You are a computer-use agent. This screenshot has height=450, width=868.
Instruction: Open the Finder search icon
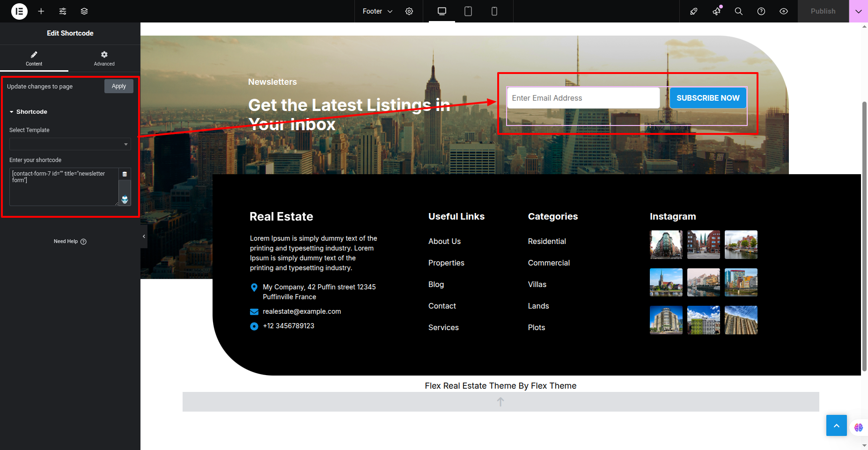[739, 11]
